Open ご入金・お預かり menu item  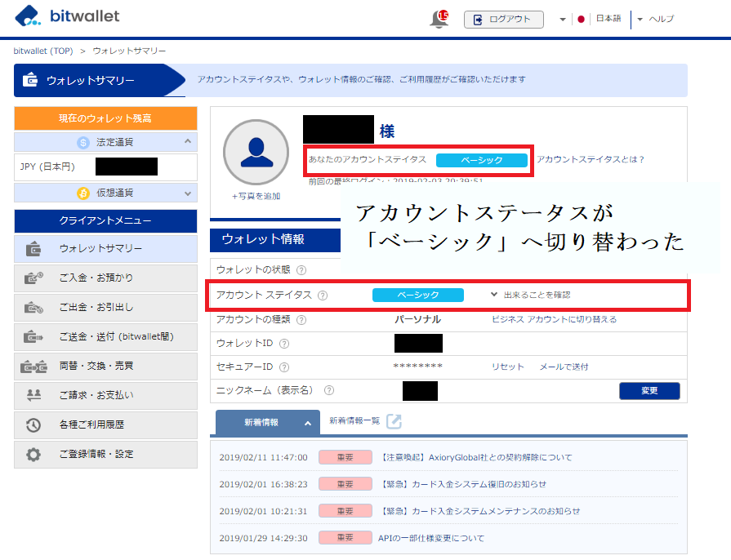[105, 278]
